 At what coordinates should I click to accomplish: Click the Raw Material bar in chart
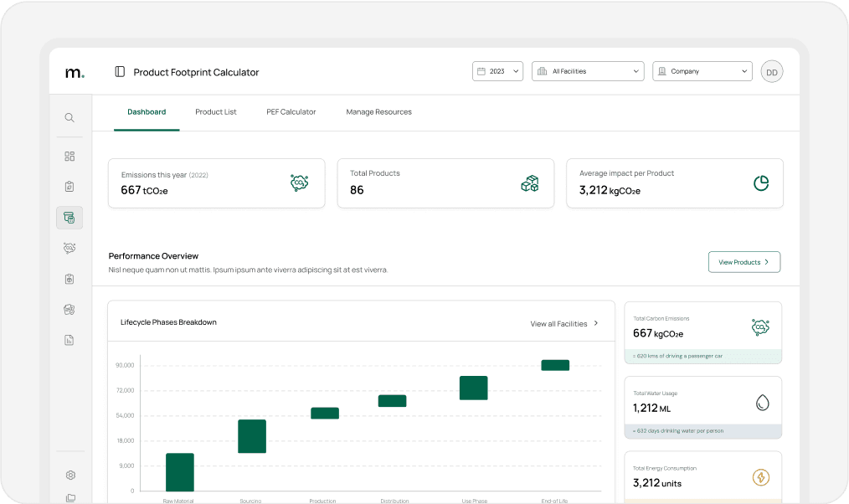(x=180, y=472)
